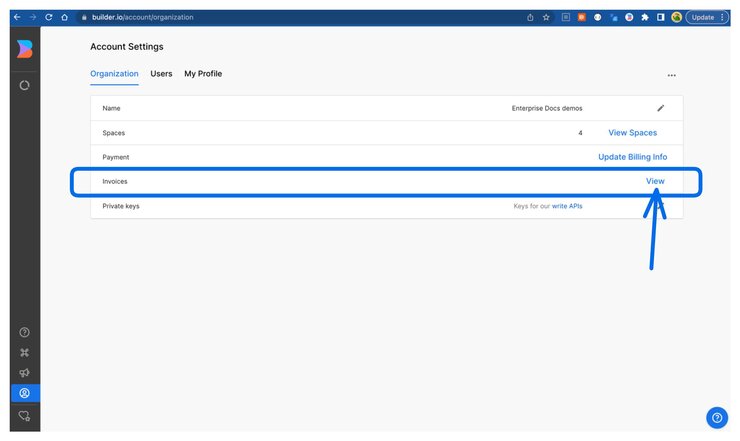The height and width of the screenshot is (441, 740).
Task: Go back with browser back arrow
Action: [x=17, y=17]
